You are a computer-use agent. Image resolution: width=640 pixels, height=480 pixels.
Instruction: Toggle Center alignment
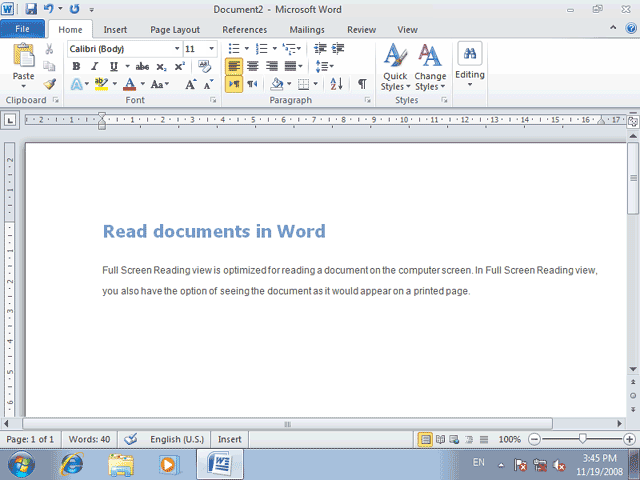click(x=253, y=66)
